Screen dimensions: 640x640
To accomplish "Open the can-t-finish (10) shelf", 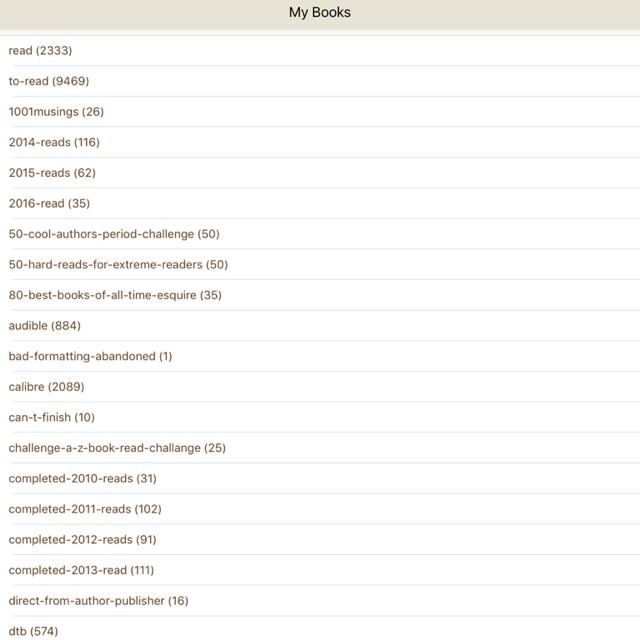I will point(52,417).
